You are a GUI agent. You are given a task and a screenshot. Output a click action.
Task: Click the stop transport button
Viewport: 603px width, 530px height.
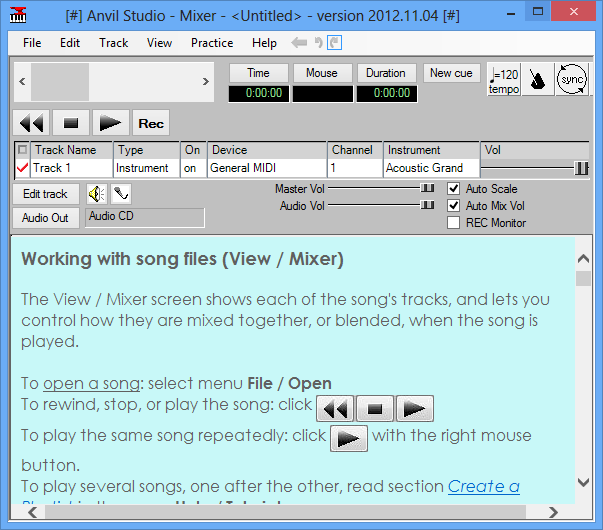click(71, 123)
